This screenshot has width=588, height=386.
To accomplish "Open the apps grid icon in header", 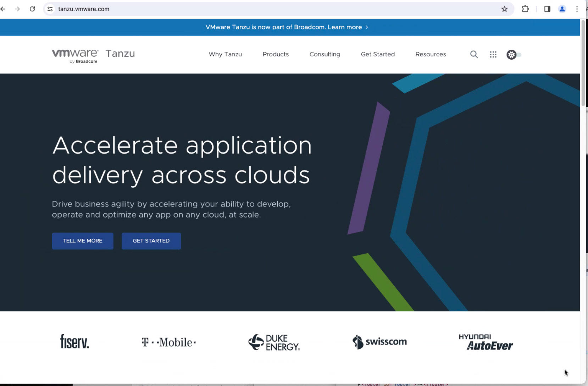I will point(493,54).
